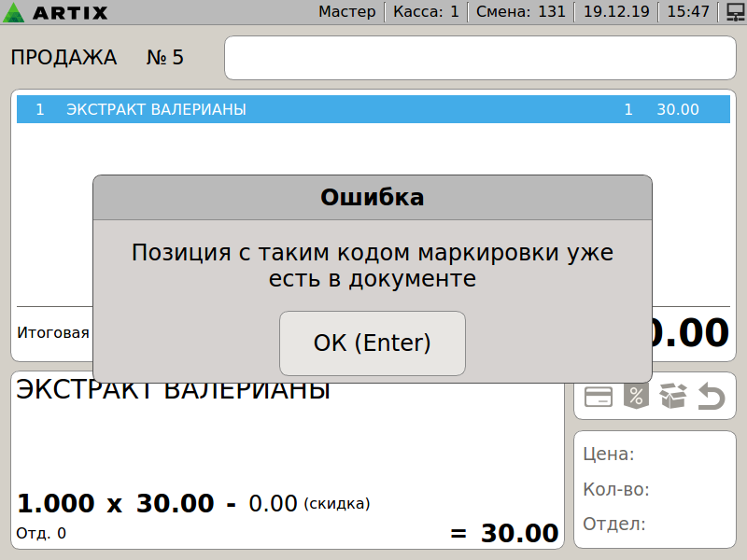Click the open box goods icon
This screenshot has height=560, width=747.
coord(672,396)
